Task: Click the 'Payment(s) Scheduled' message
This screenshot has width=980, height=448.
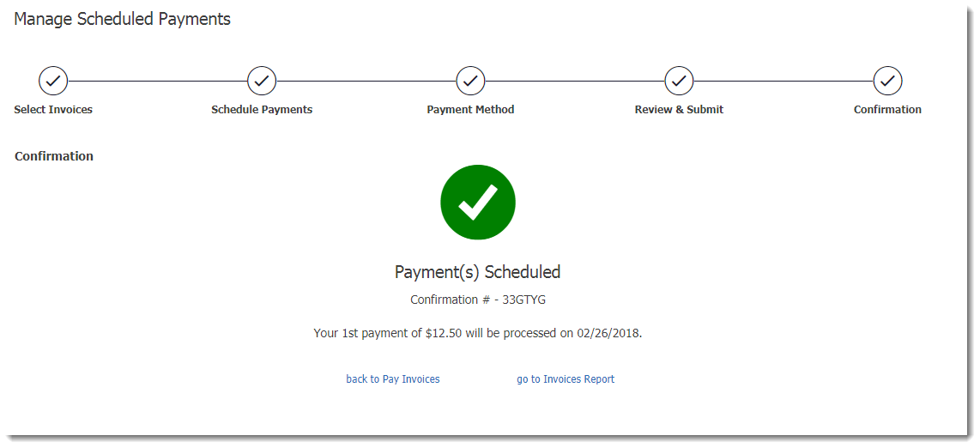Action: (x=477, y=272)
